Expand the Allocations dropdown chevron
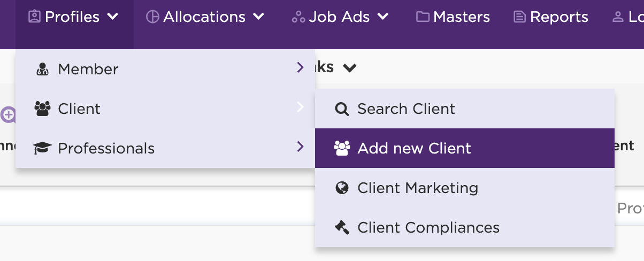Screen dimensions: 644x261 (x=258, y=17)
